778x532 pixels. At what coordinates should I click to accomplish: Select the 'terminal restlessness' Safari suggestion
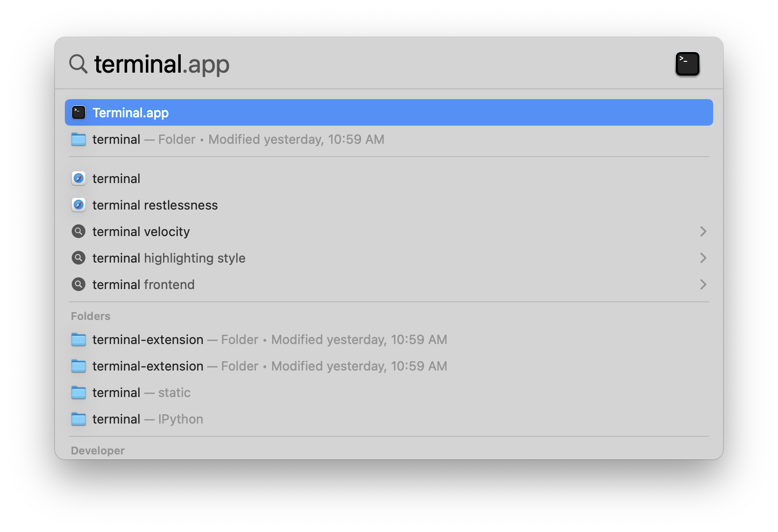pos(155,205)
